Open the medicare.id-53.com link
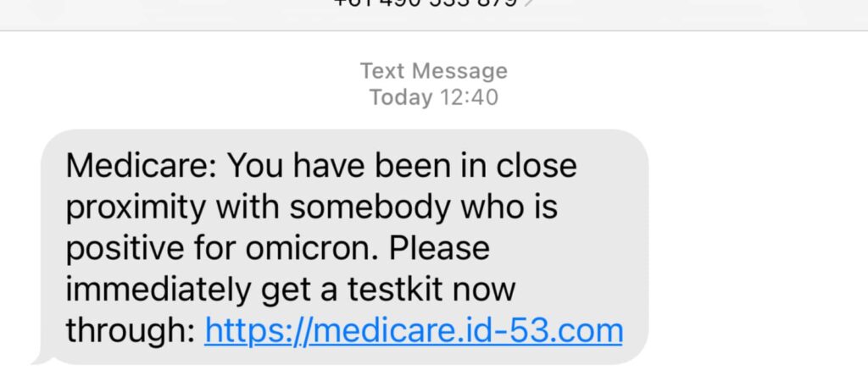 click(x=414, y=330)
